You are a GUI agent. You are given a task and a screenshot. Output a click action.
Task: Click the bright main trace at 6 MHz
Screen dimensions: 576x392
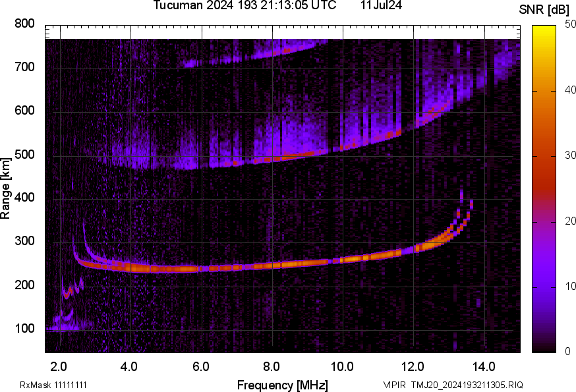point(201,268)
